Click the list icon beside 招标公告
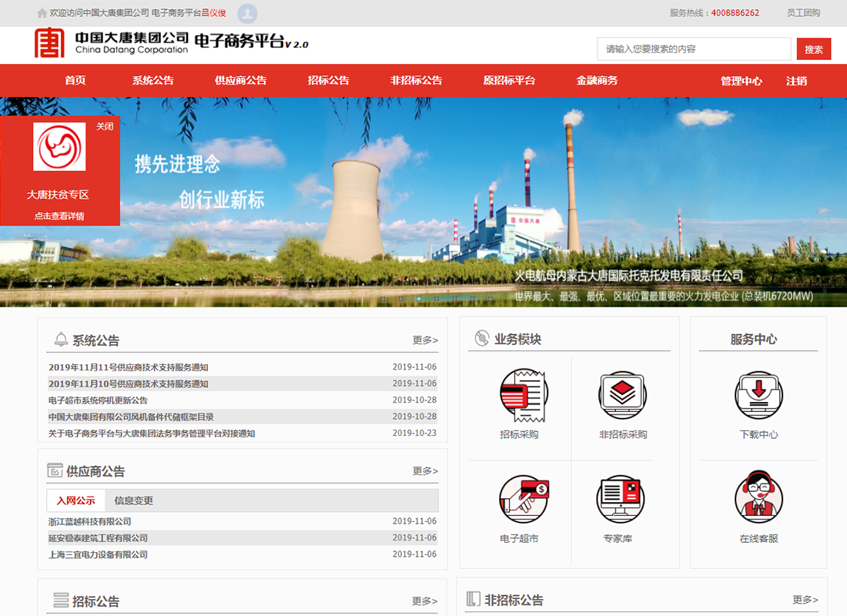Image resolution: width=847 pixels, height=616 pixels. tap(61, 600)
